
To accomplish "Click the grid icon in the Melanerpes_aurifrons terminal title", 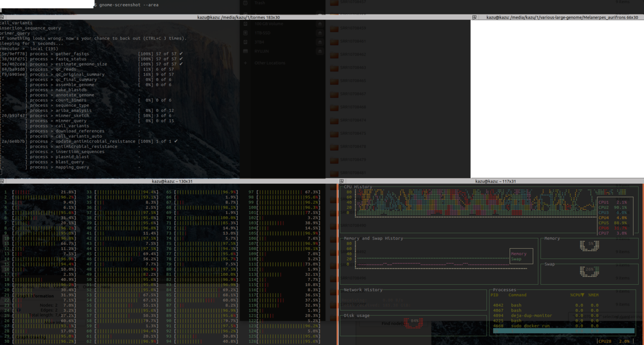I will pos(474,17).
